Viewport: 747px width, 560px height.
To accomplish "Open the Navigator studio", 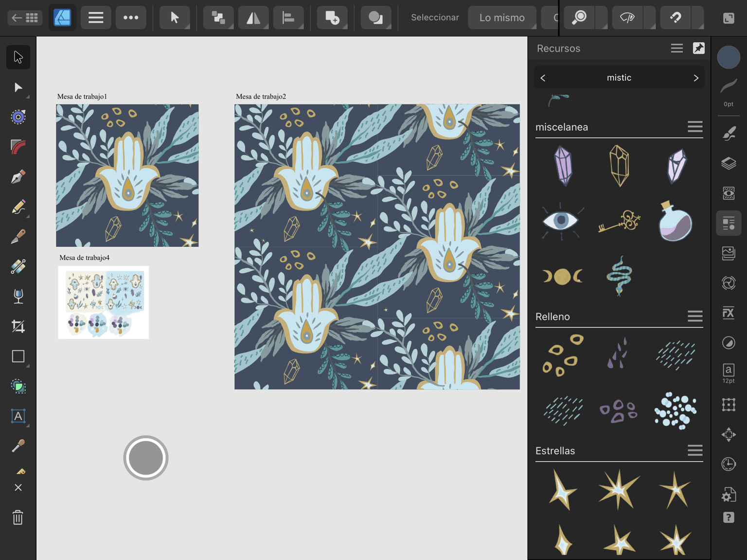I will point(729,434).
